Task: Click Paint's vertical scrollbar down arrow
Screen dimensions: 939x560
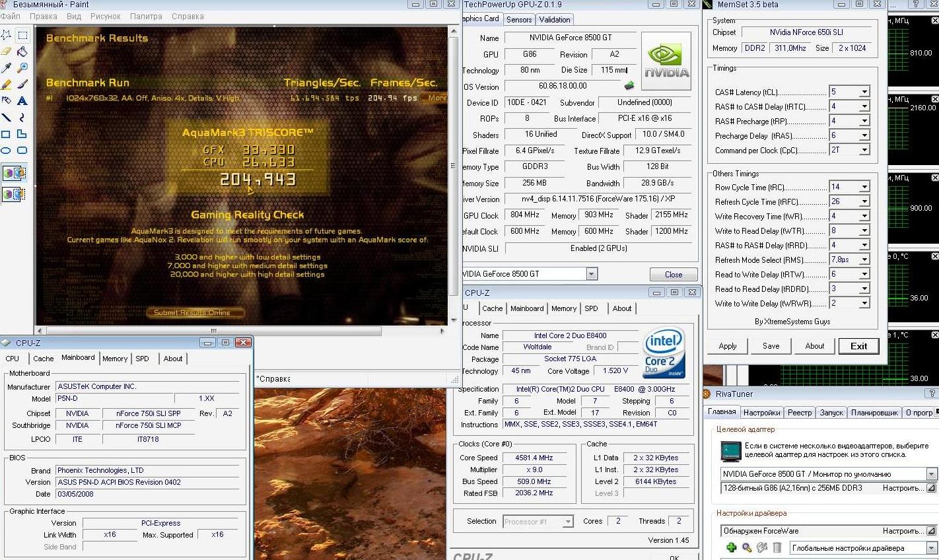Action: 454,320
